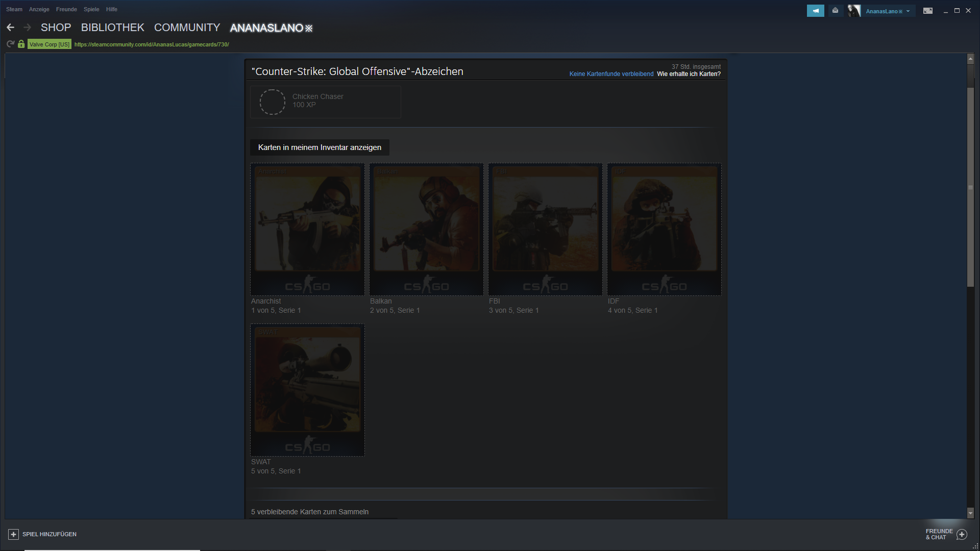980x551 pixels.
Task: Open the Steam menu
Action: point(14,9)
